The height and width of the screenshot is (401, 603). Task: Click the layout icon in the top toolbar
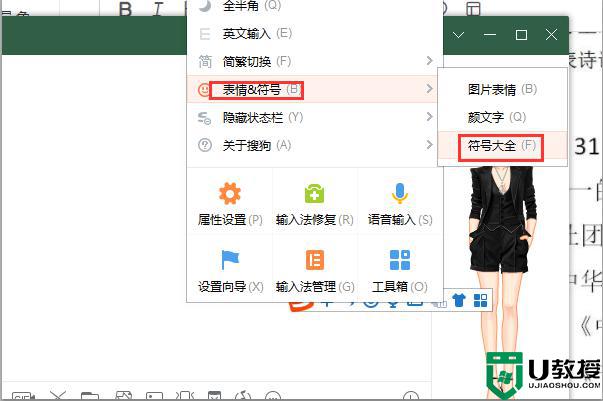pyautogui.click(x=473, y=9)
